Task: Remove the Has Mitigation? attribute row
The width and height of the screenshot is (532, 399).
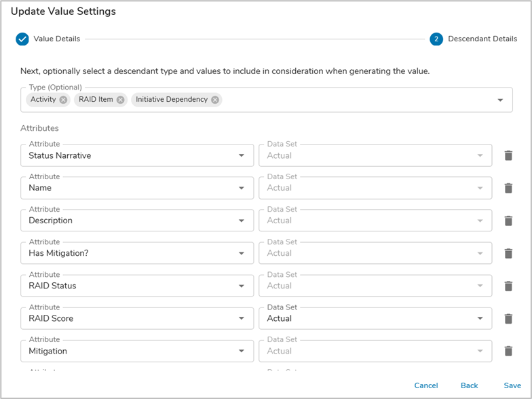Action: pos(508,253)
